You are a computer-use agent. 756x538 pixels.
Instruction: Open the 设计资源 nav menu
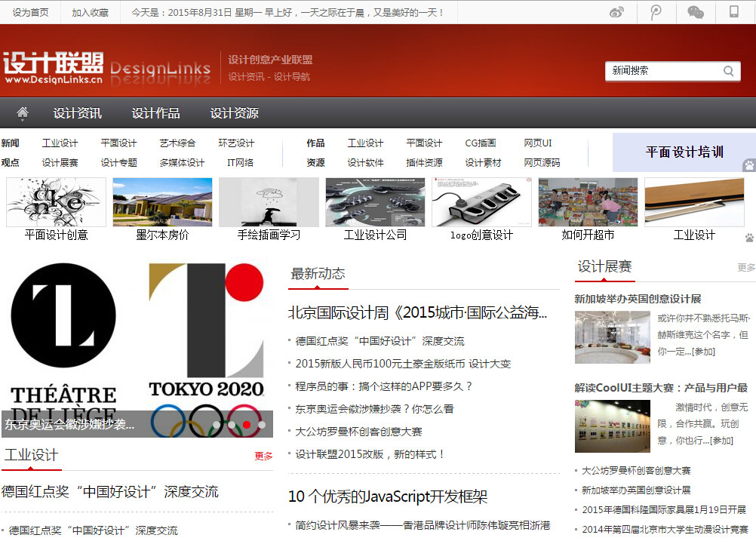coord(235,113)
